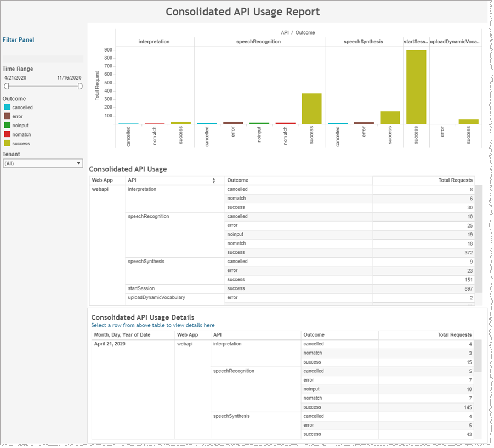Click the Consolidated API Usage table scrollbar
494x448 pixels.
pyautogui.click(x=478, y=239)
